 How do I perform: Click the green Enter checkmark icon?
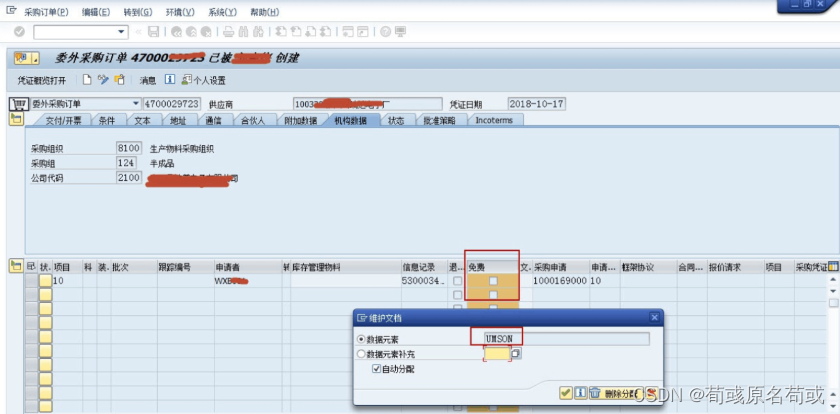(x=19, y=32)
